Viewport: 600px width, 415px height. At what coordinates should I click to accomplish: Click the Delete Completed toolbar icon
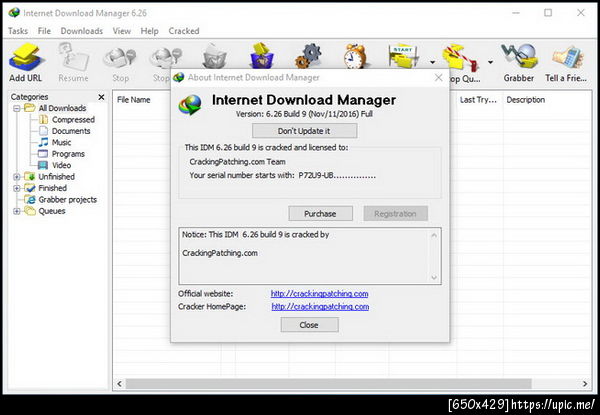click(262, 56)
